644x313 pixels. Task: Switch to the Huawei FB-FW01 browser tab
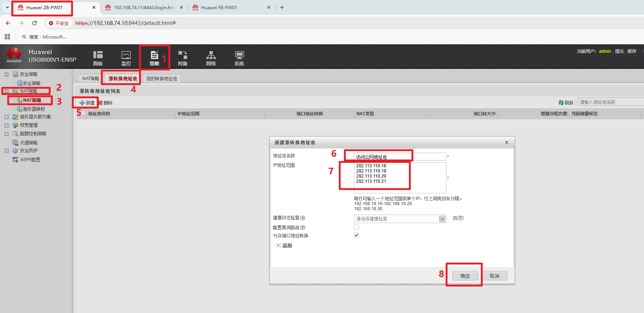tap(219, 7)
